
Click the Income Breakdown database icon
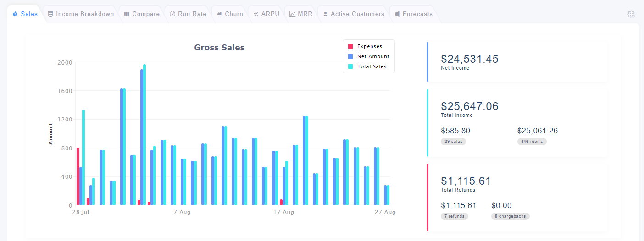50,14
